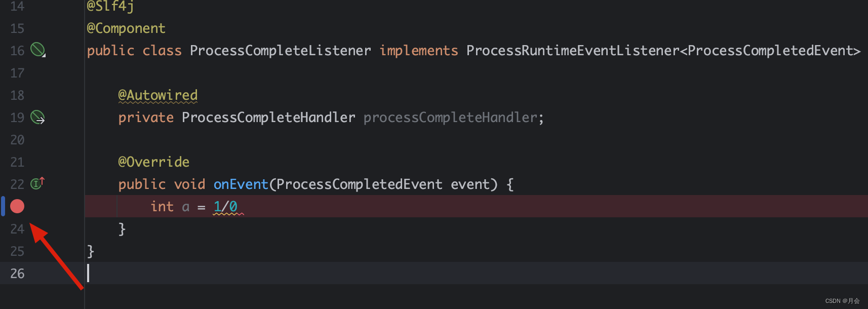The height and width of the screenshot is (309, 868).
Task: Click the implements-method gutter icon on line 22
Action: 37,183
